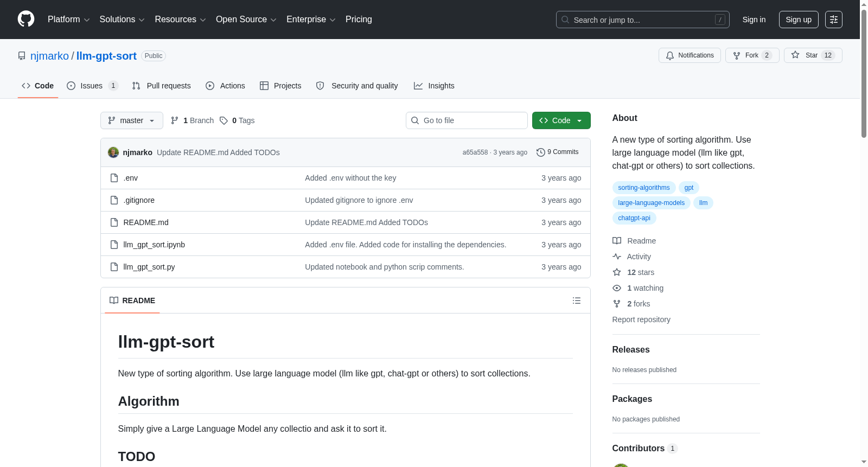Screen dimensions: 868x467
Task: Switch to the Insights tab
Action: click(434, 86)
